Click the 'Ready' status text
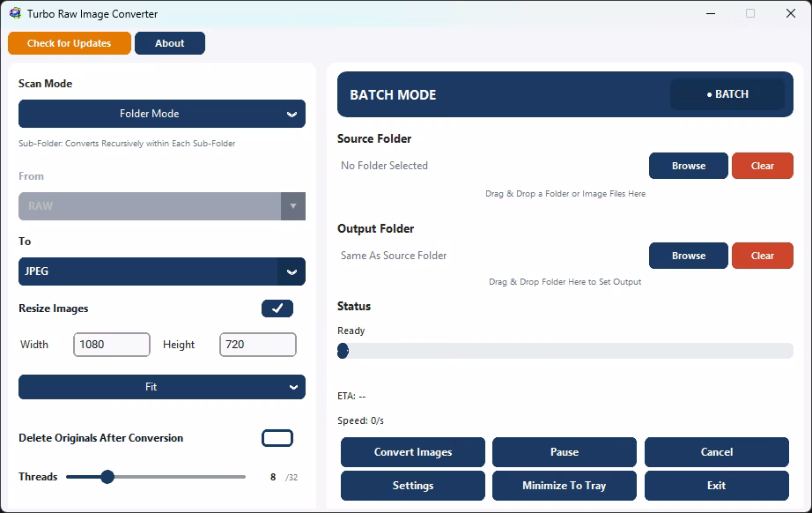Screen dimensions: 812x513 [x=351, y=331]
